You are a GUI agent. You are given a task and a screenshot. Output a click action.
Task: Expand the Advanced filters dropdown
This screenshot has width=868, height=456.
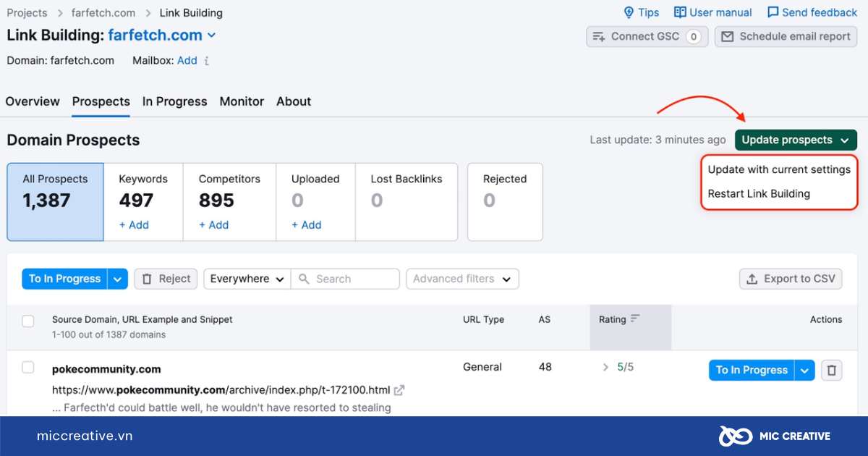pyautogui.click(x=462, y=279)
